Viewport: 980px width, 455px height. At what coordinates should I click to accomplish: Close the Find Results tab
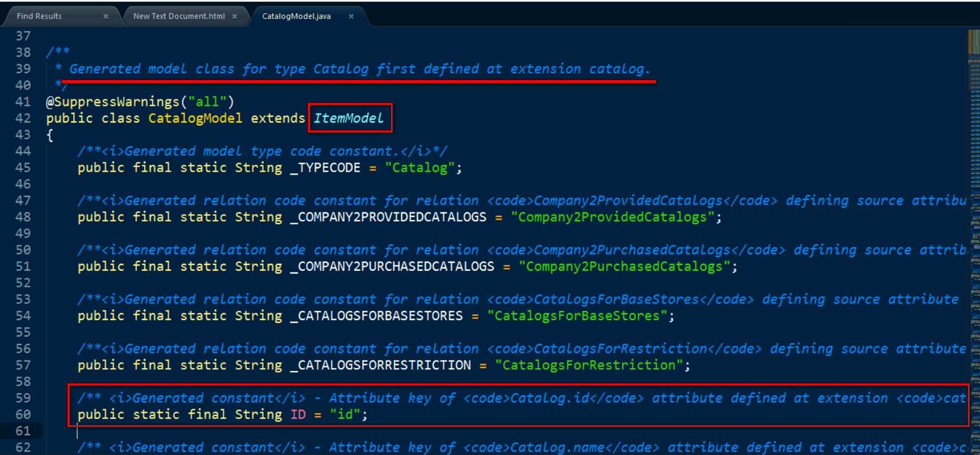pos(106,17)
